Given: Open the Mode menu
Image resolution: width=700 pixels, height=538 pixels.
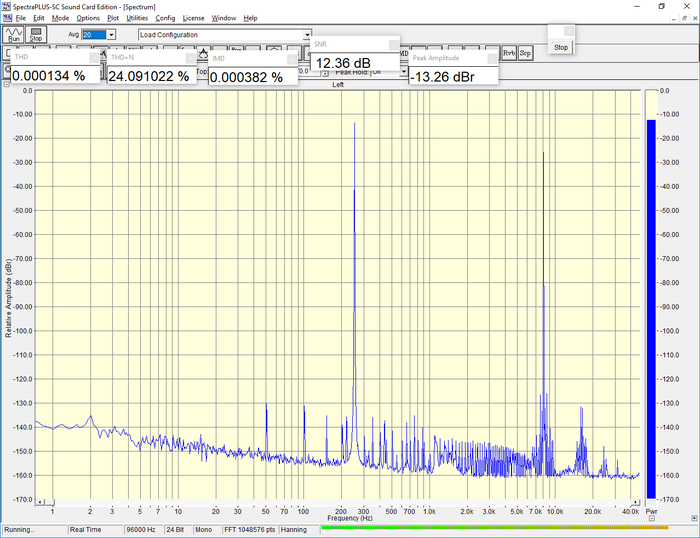Looking at the screenshot, I should pos(61,18).
